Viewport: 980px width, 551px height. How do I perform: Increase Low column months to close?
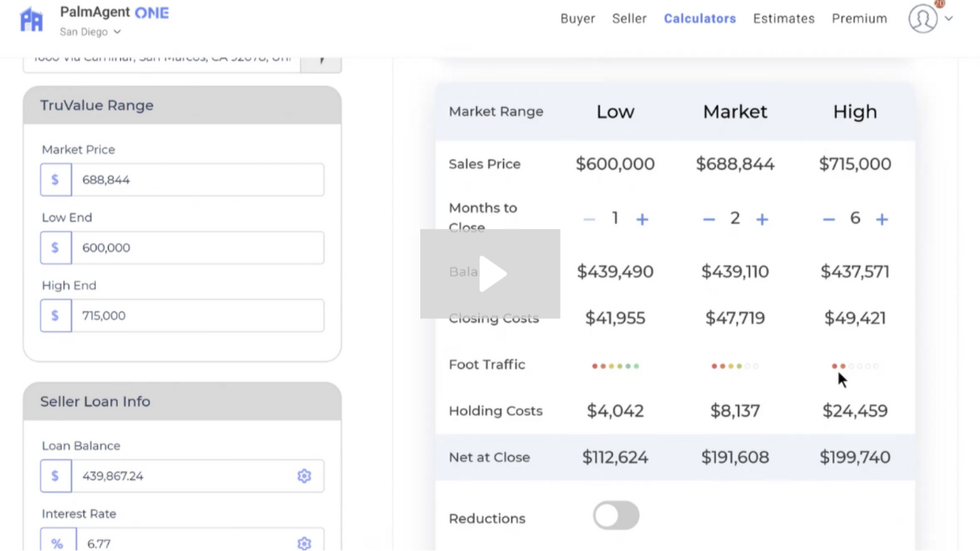(x=642, y=220)
